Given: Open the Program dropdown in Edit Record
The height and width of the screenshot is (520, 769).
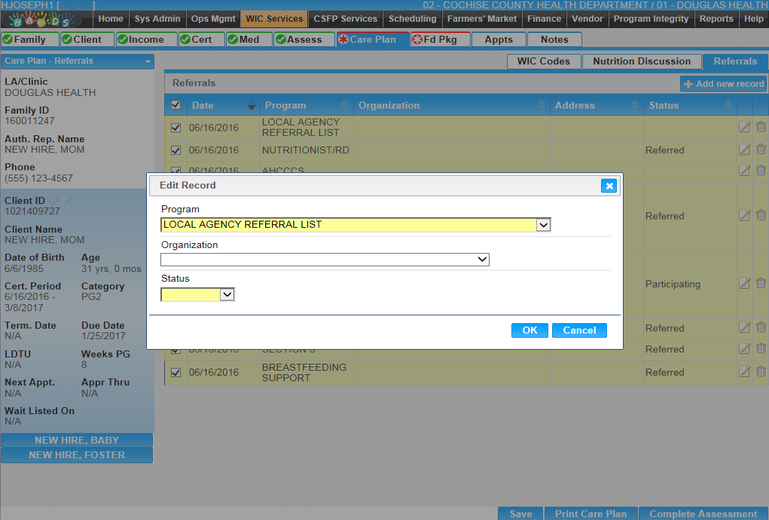Looking at the screenshot, I should 543,225.
